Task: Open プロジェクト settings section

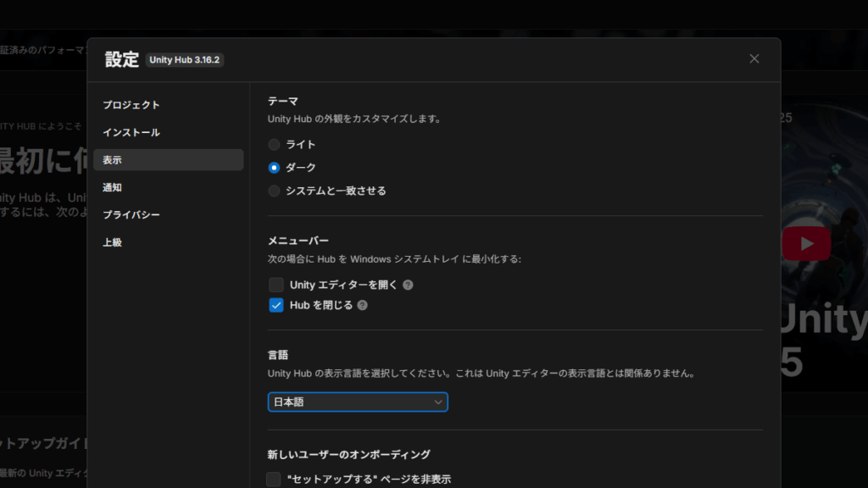Action: tap(131, 105)
